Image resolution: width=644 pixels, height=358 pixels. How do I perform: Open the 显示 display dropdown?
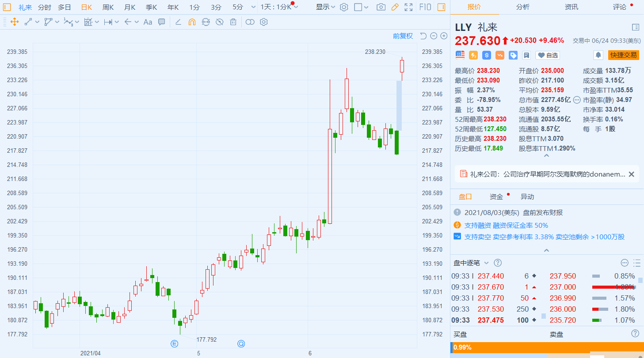pyautogui.click(x=325, y=7)
